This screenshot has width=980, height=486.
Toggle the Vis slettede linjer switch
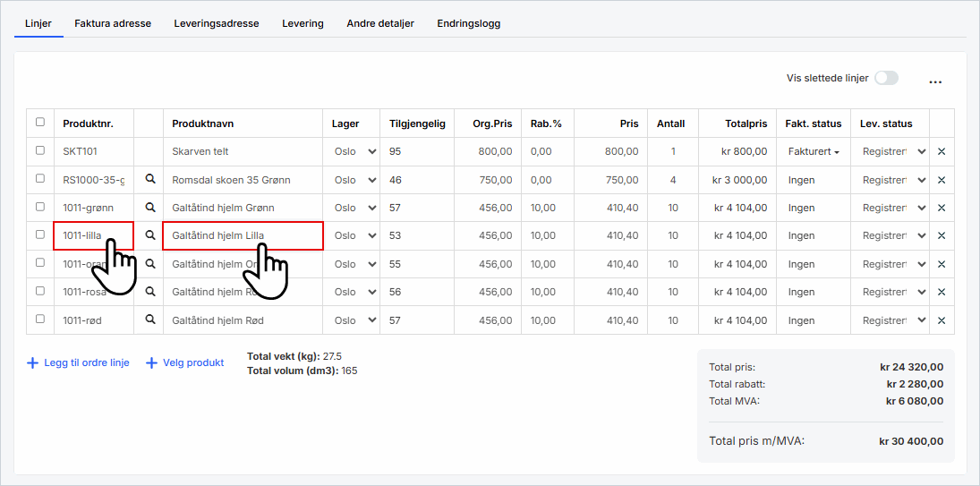(885, 78)
